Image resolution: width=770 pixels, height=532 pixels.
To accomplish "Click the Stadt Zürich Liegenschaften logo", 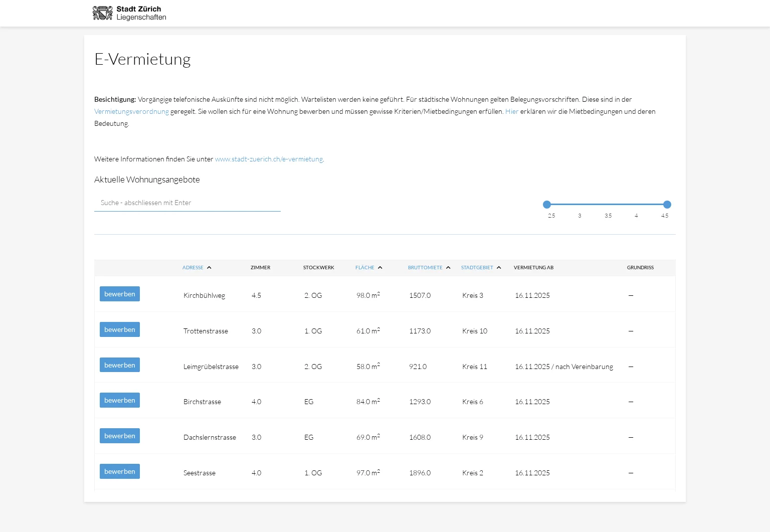I will coord(129,13).
